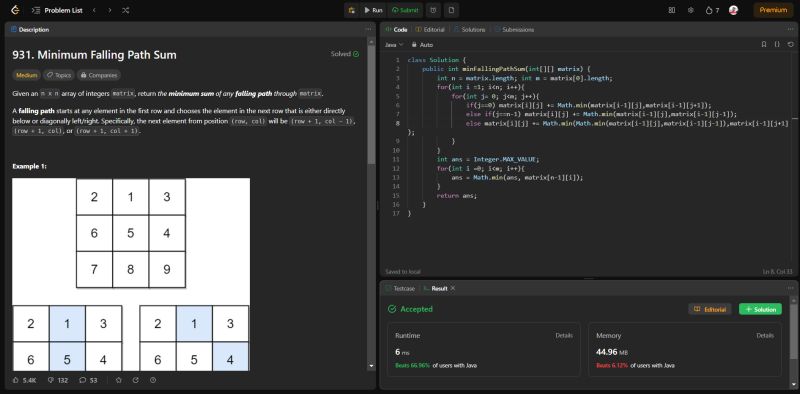Screen dimensions: 800x394
Task: Run the code
Action: (373, 10)
